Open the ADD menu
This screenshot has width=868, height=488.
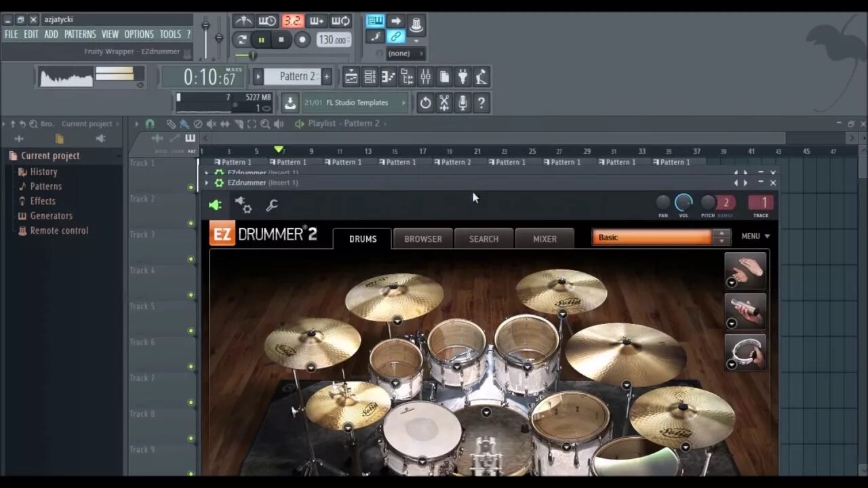[x=52, y=34]
